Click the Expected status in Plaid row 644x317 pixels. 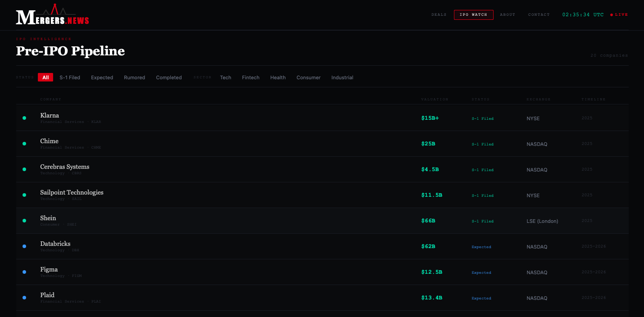[x=481, y=298]
